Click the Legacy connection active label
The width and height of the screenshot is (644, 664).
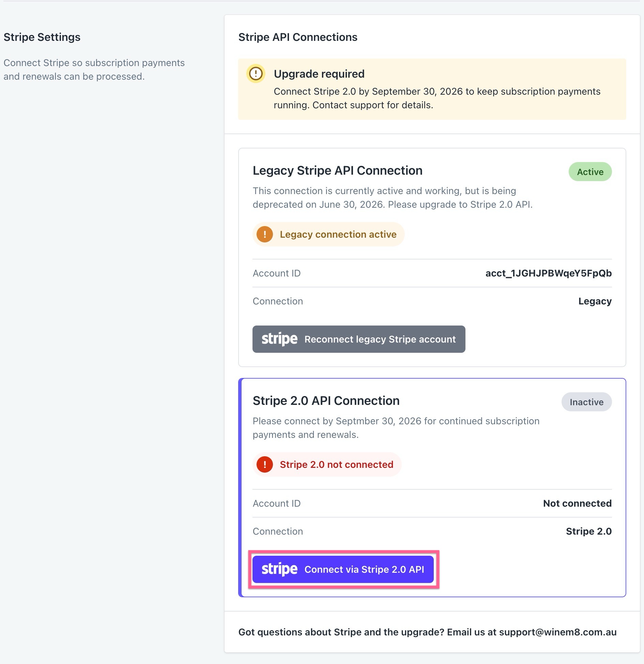pyautogui.click(x=338, y=234)
